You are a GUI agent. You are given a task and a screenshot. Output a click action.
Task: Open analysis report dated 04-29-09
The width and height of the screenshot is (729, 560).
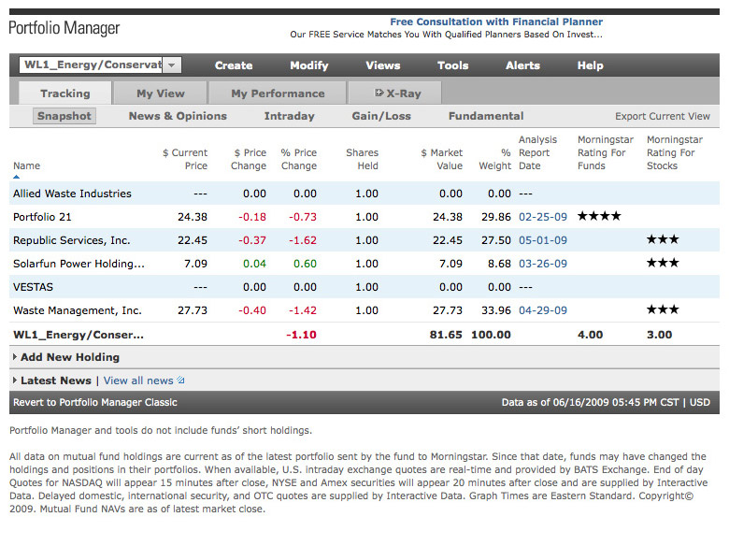tap(543, 310)
